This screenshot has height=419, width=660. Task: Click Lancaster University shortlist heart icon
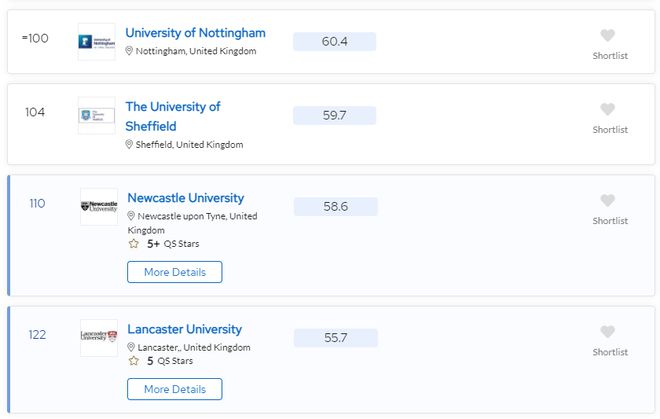tap(608, 332)
